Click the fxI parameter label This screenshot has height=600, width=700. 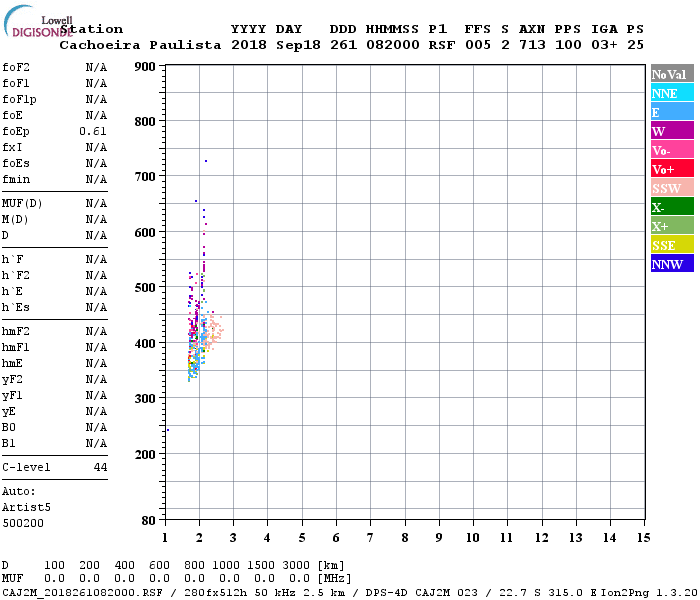[12, 147]
